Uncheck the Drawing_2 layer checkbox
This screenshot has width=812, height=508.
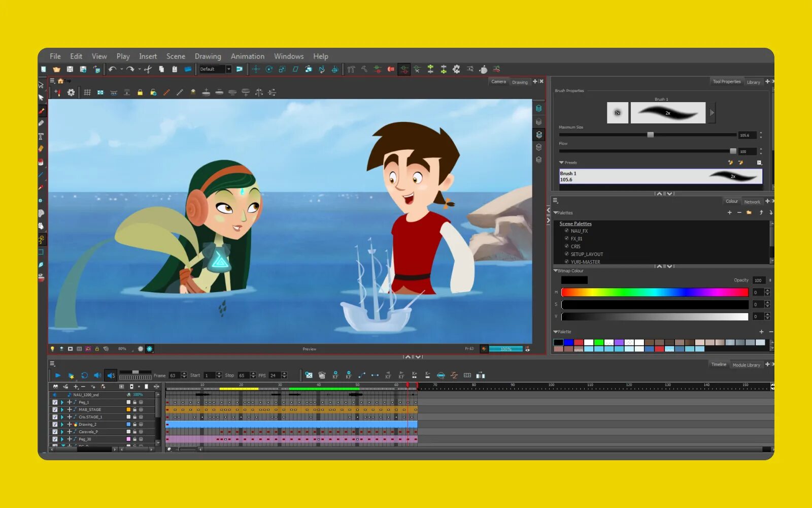coord(55,424)
